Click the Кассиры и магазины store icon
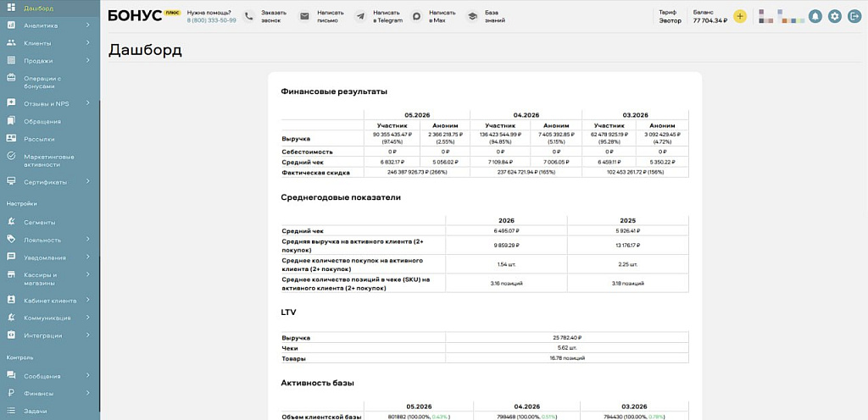Viewport: 868px width, 420px height. tap(11, 274)
